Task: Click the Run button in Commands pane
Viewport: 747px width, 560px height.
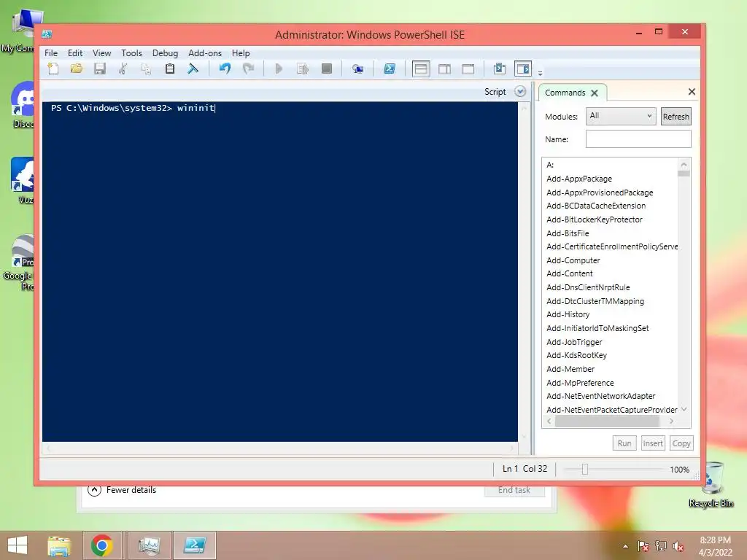Action: click(x=624, y=443)
